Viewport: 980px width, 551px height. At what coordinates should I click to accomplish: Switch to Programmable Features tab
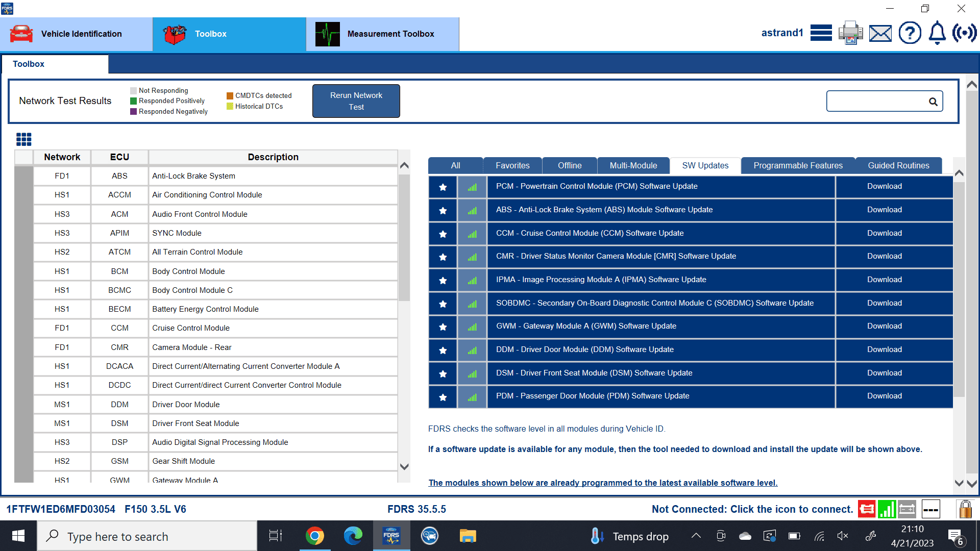point(798,165)
